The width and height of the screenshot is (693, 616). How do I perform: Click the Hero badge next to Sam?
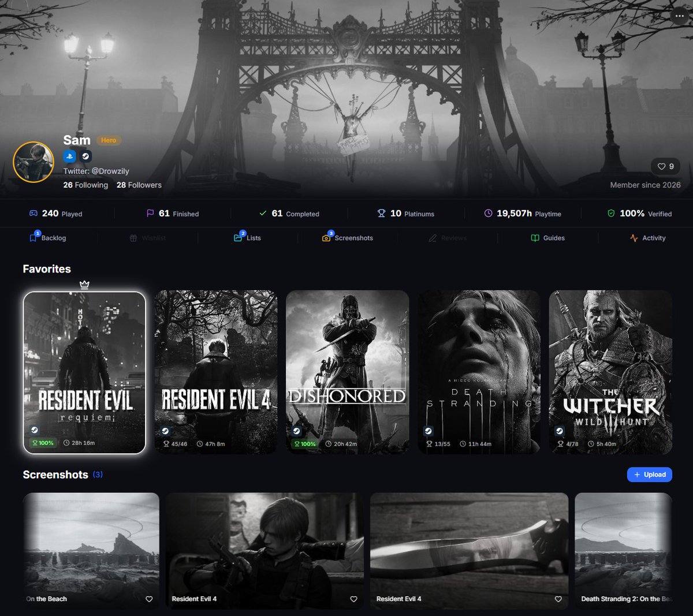pyautogui.click(x=109, y=140)
